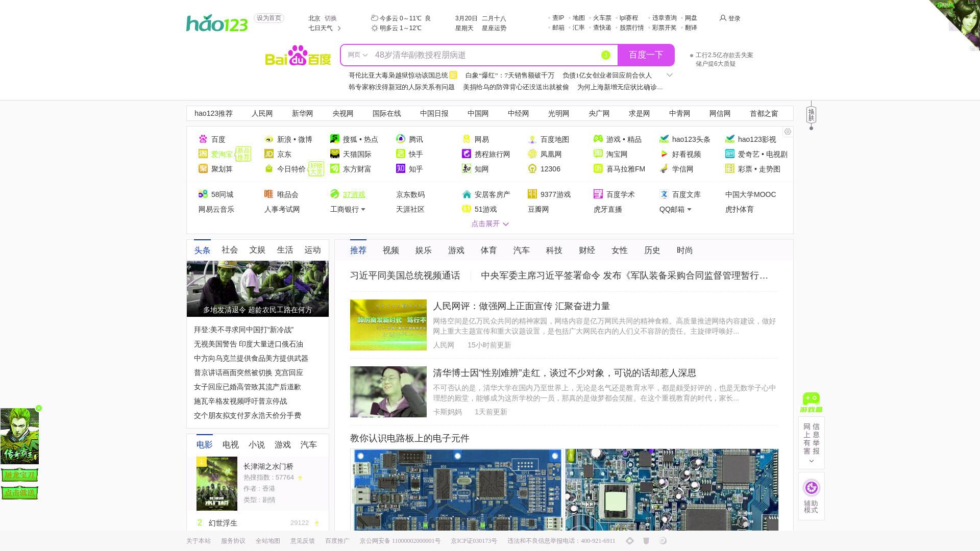The width and height of the screenshot is (980, 551).
Task: Click the top-right game corner ad
Action: coord(960,20)
